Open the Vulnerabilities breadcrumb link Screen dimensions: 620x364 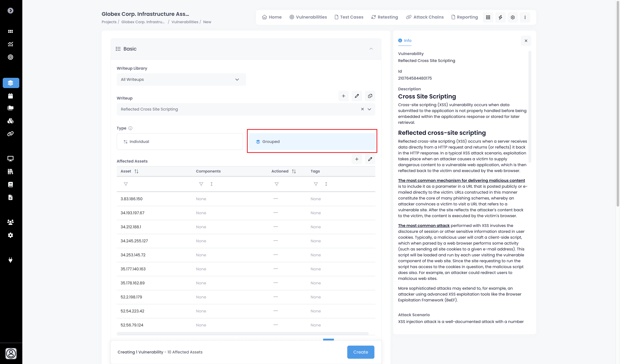tap(184, 22)
